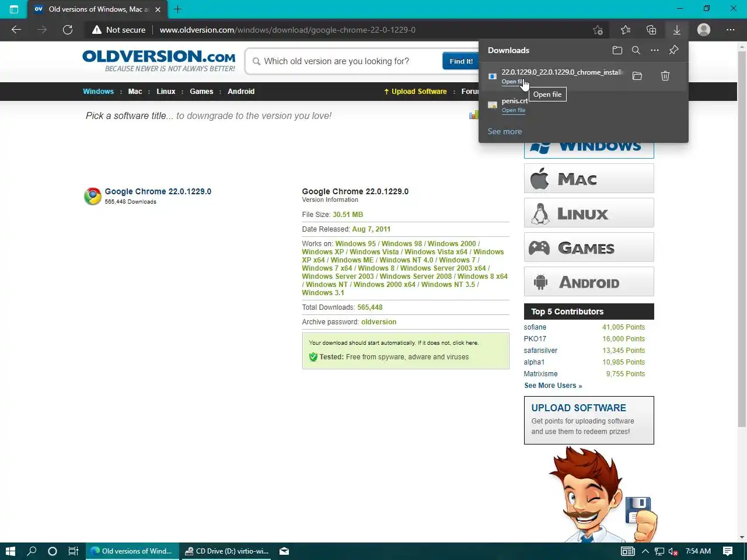The height and width of the screenshot is (560, 747).
Task: Click the Windows 95 compatibility link
Action: (x=355, y=244)
